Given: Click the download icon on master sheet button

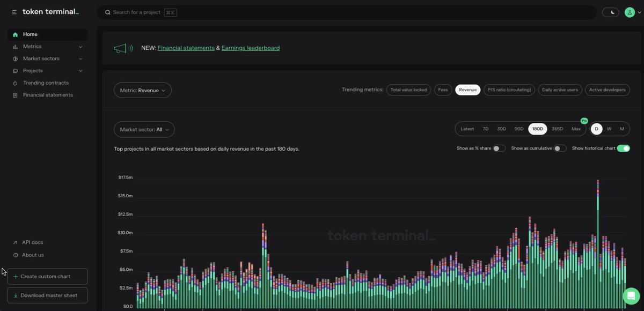Looking at the screenshot, I should pos(16,295).
